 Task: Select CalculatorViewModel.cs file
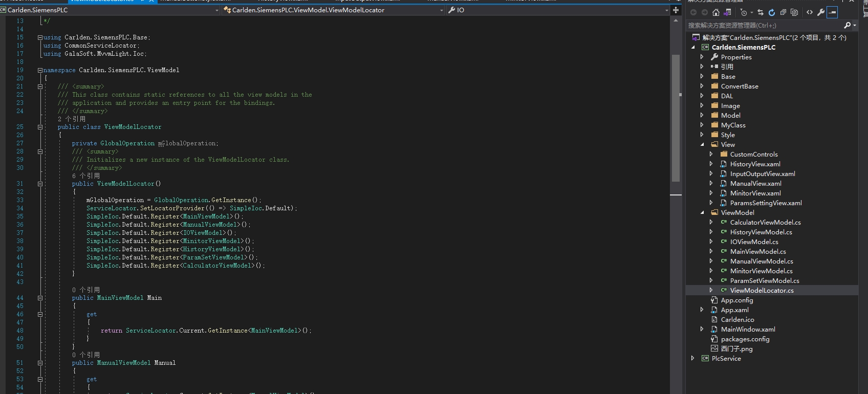pos(765,222)
